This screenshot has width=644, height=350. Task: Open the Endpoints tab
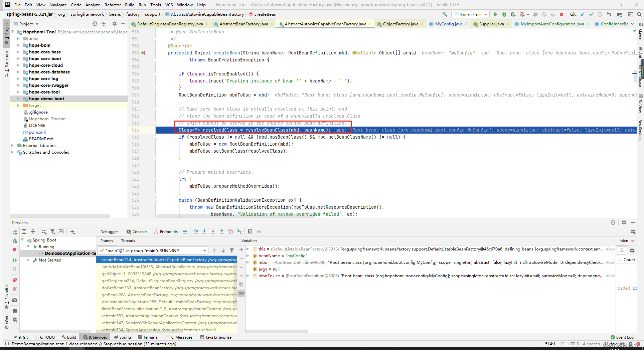(166, 231)
